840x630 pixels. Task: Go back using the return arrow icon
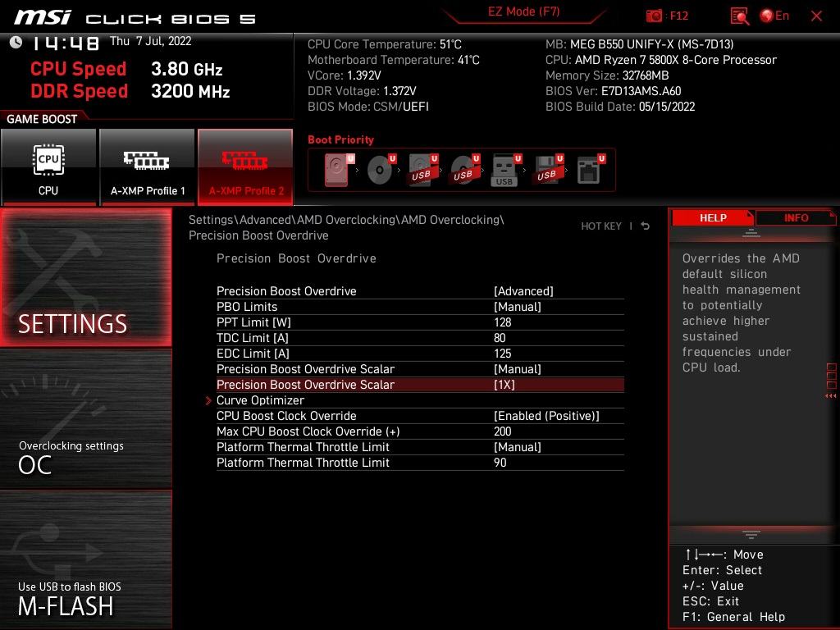pos(646,226)
